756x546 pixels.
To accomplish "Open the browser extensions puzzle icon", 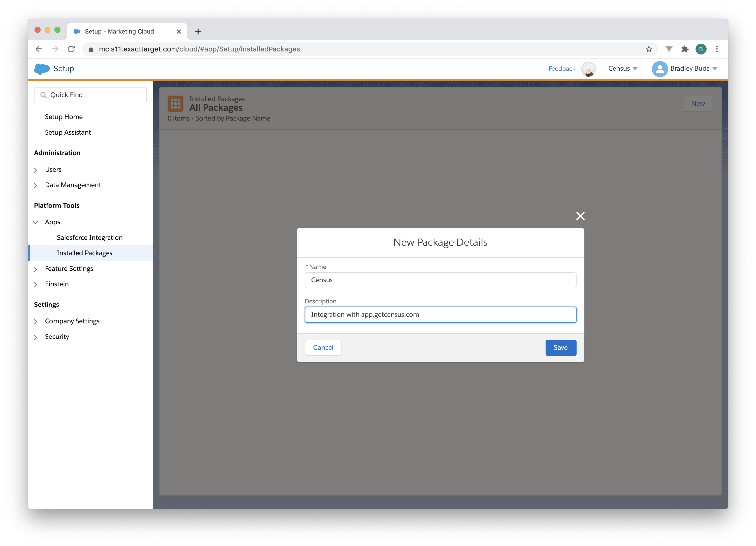I will [685, 49].
